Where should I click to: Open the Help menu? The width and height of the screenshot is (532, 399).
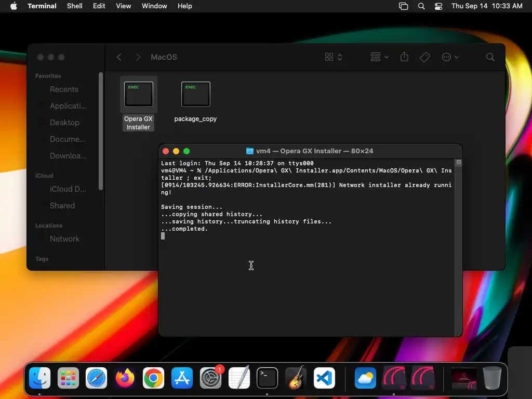point(185,6)
